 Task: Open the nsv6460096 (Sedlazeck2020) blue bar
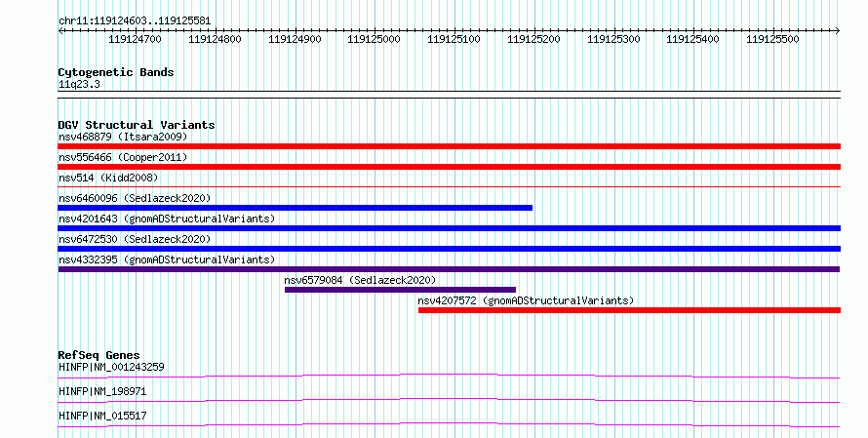click(296, 208)
